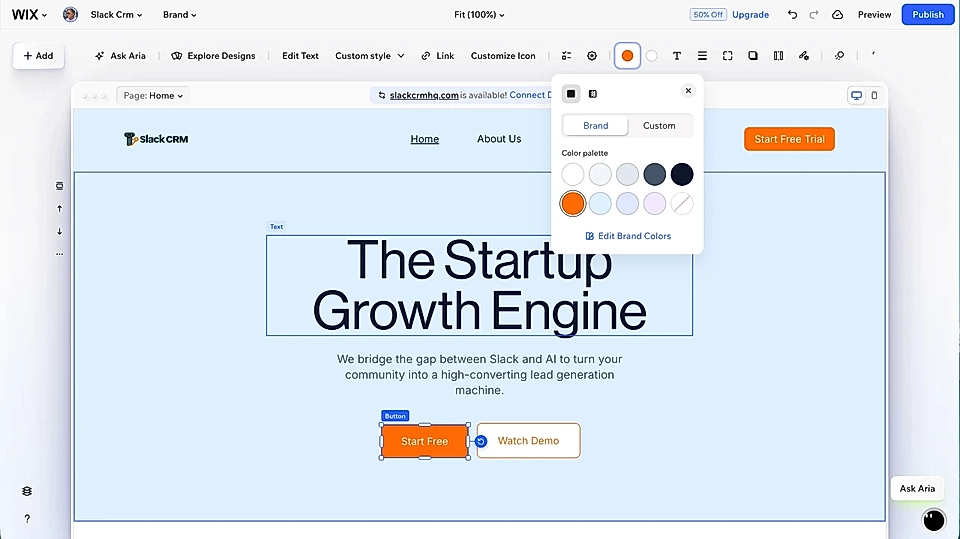Click the gear settings icon in toolbar
This screenshot has width=960, height=539.
tap(591, 56)
